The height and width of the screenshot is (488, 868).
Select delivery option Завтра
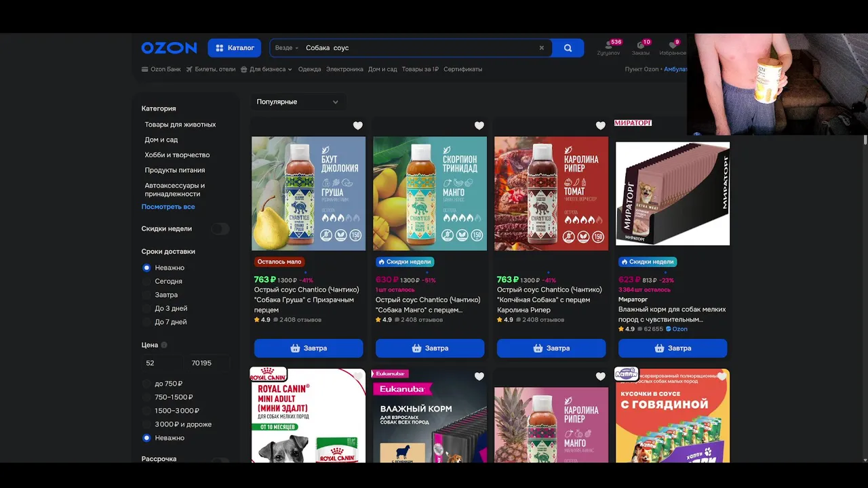pyautogui.click(x=161, y=295)
